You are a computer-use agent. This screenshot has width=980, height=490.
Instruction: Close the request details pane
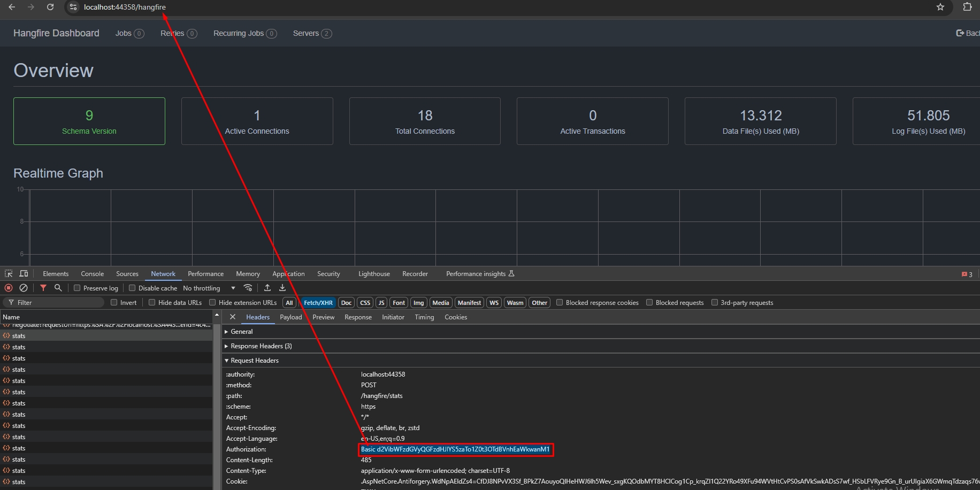click(x=233, y=317)
